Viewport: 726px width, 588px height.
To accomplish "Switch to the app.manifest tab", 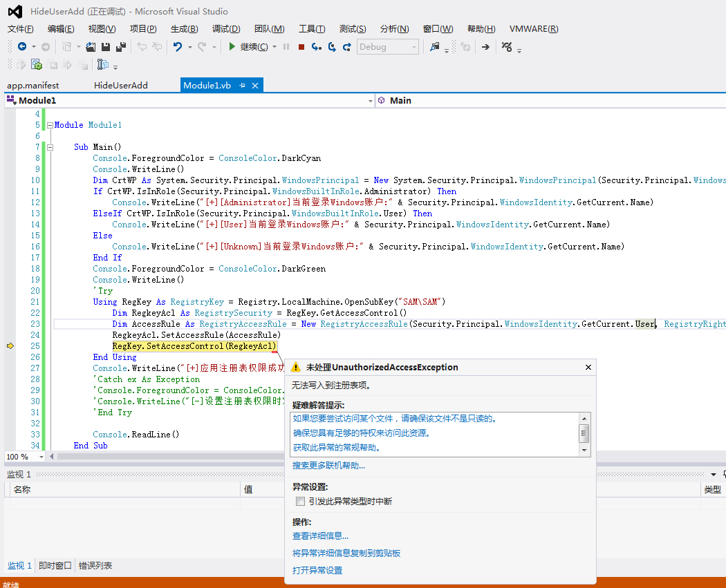I will pos(32,86).
